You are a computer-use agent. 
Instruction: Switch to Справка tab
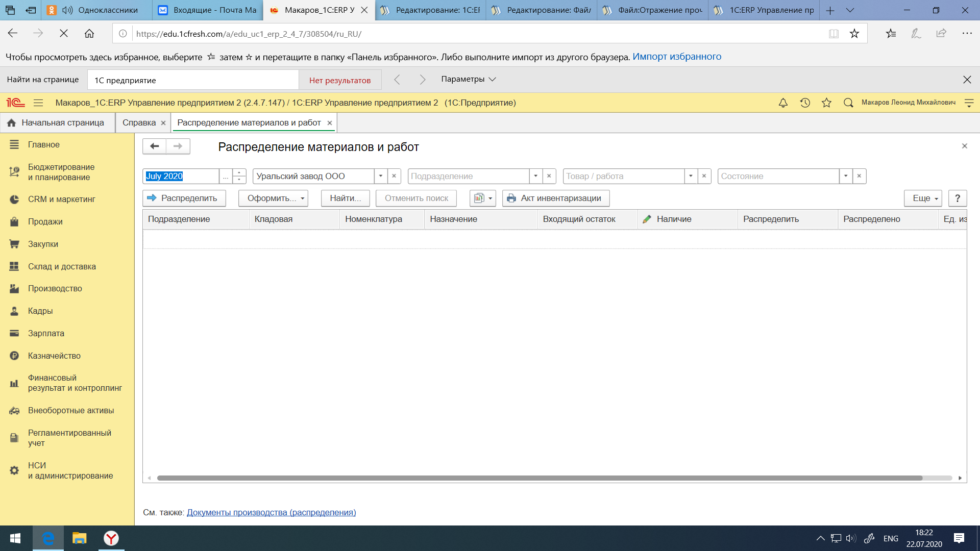click(139, 122)
